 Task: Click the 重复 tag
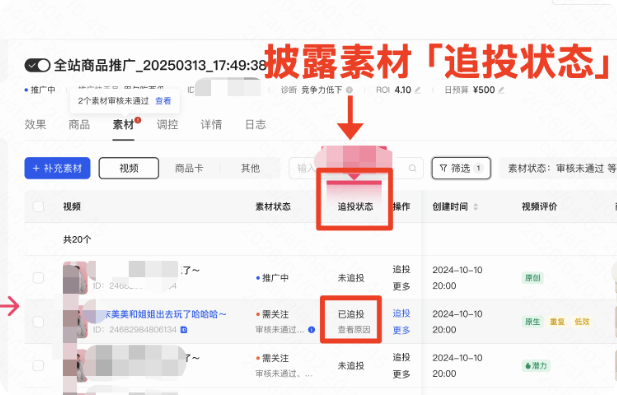coord(557,321)
